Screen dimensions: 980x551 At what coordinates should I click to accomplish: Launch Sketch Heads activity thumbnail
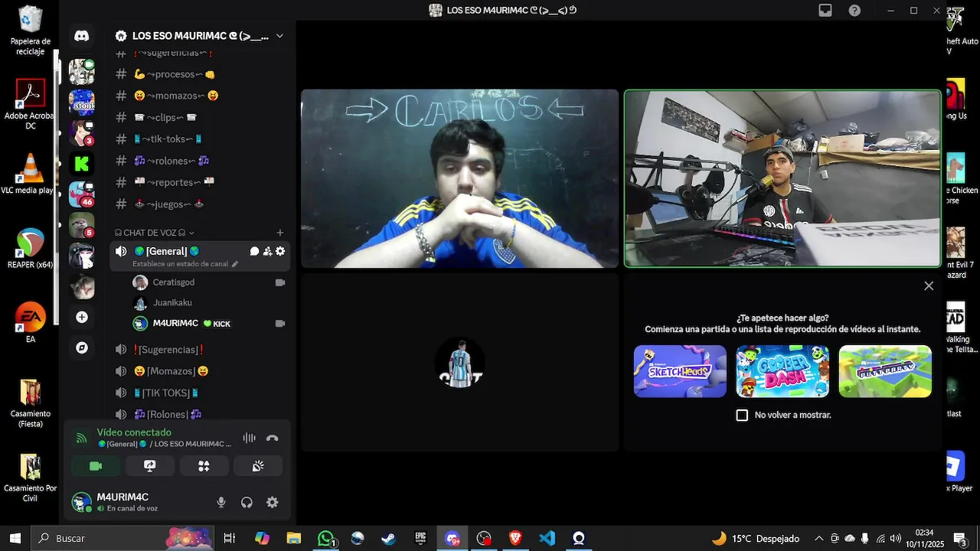pos(680,371)
